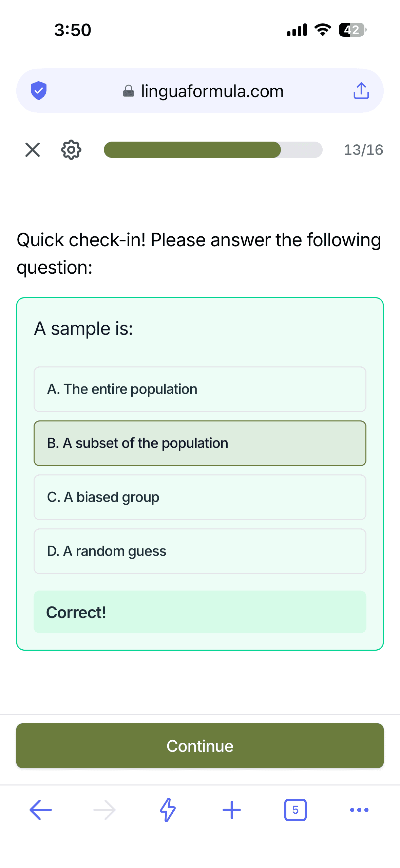Tap the share icon in address bar
The height and width of the screenshot is (868, 400).
coord(361,91)
